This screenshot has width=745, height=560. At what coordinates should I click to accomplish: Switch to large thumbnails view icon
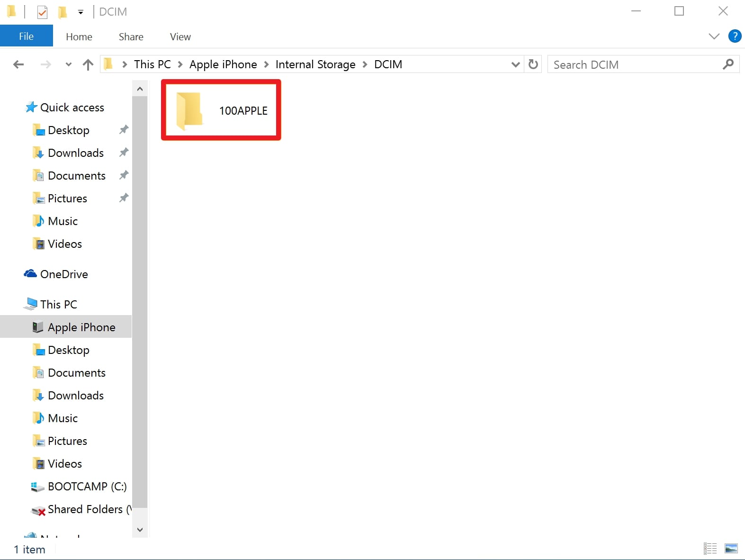point(731,549)
